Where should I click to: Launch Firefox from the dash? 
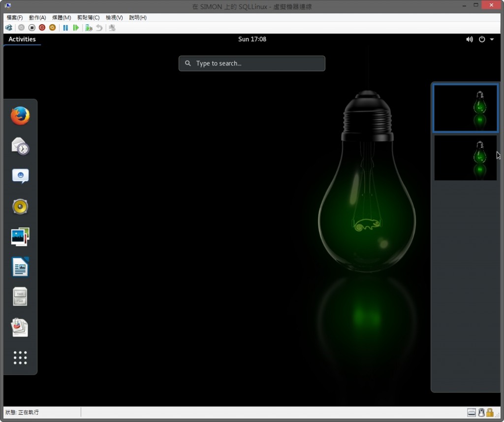click(x=20, y=116)
